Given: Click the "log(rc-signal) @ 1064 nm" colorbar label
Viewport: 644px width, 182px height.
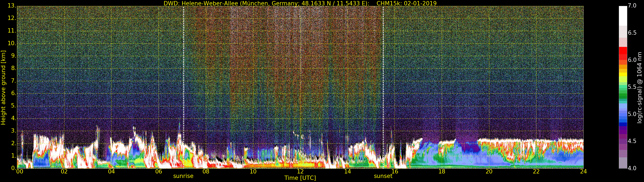Looking at the screenshot, I should click(639, 88).
